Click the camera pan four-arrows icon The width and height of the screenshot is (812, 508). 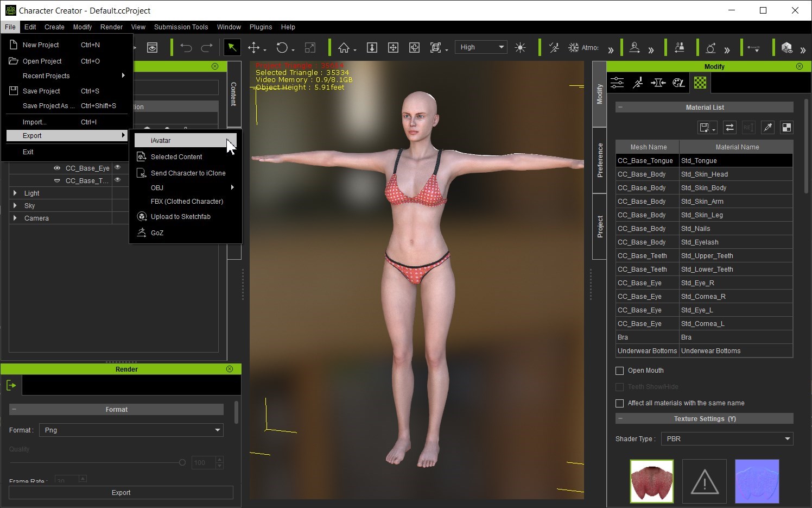click(x=393, y=48)
